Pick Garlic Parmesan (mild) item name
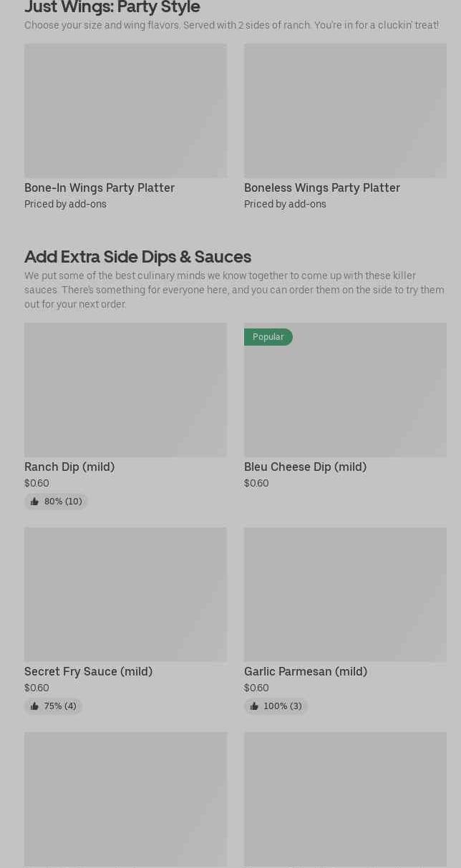Image resolution: width=461 pixels, height=868 pixels. pos(306,671)
